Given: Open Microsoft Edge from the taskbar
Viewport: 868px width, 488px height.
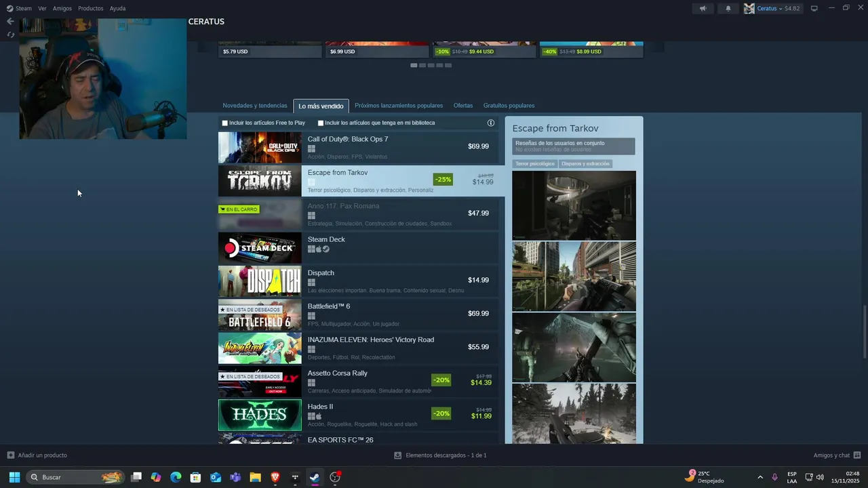Looking at the screenshot, I should [176, 477].
